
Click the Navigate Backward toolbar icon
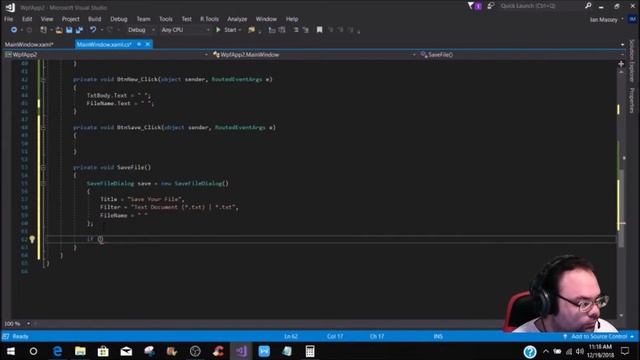(14, 30)
